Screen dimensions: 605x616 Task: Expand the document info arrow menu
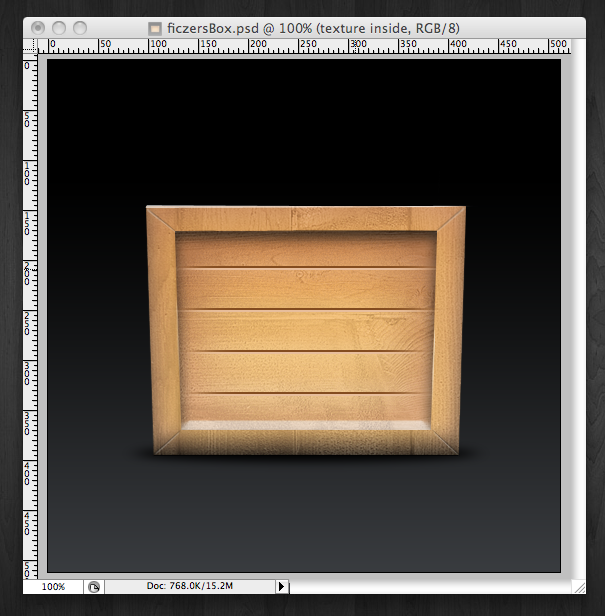coord(281,587)
